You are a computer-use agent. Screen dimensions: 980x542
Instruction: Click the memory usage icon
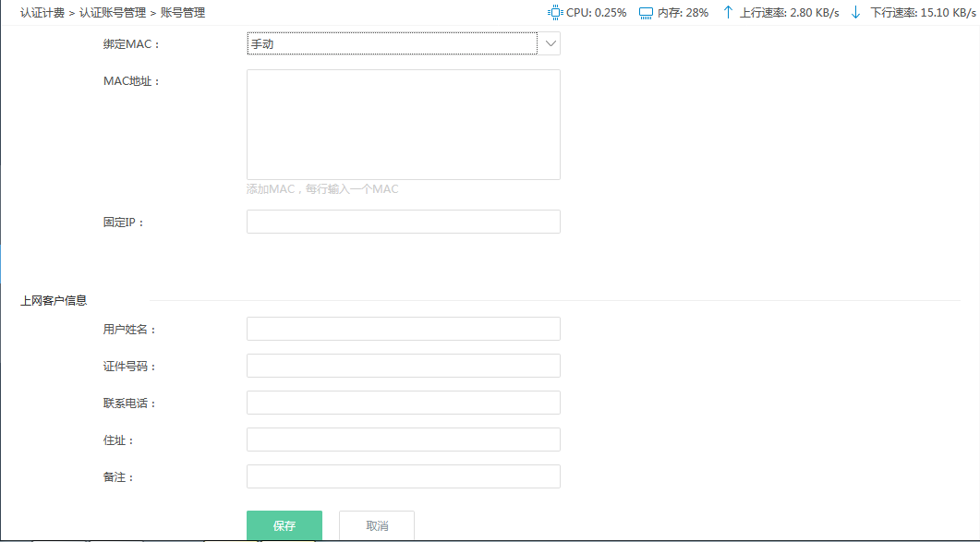coord(646,13)
